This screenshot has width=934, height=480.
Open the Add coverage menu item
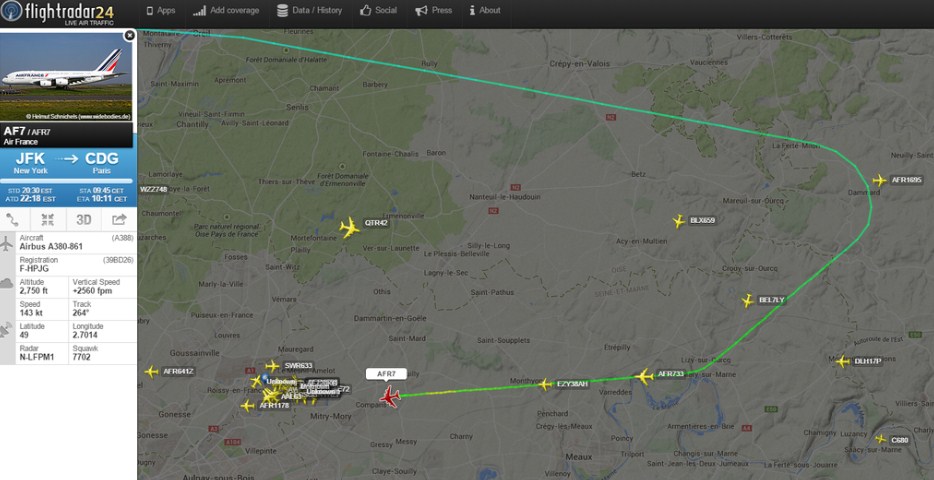pos(226,10)
